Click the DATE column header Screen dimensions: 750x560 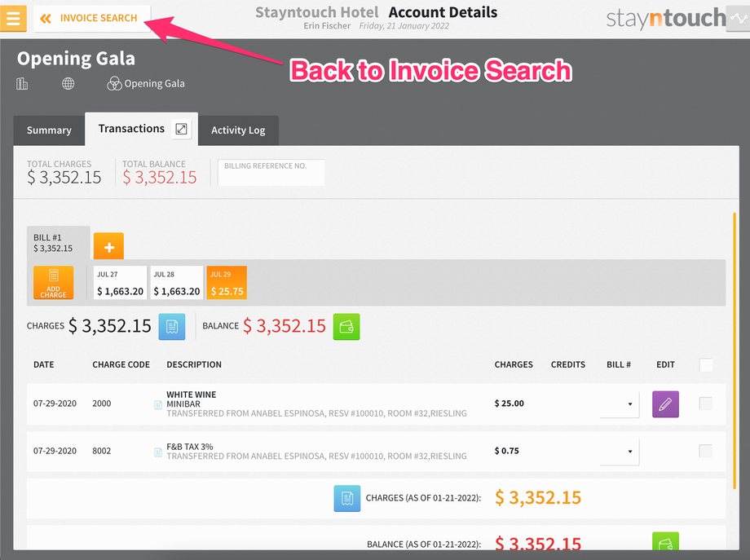pos(43,364)
